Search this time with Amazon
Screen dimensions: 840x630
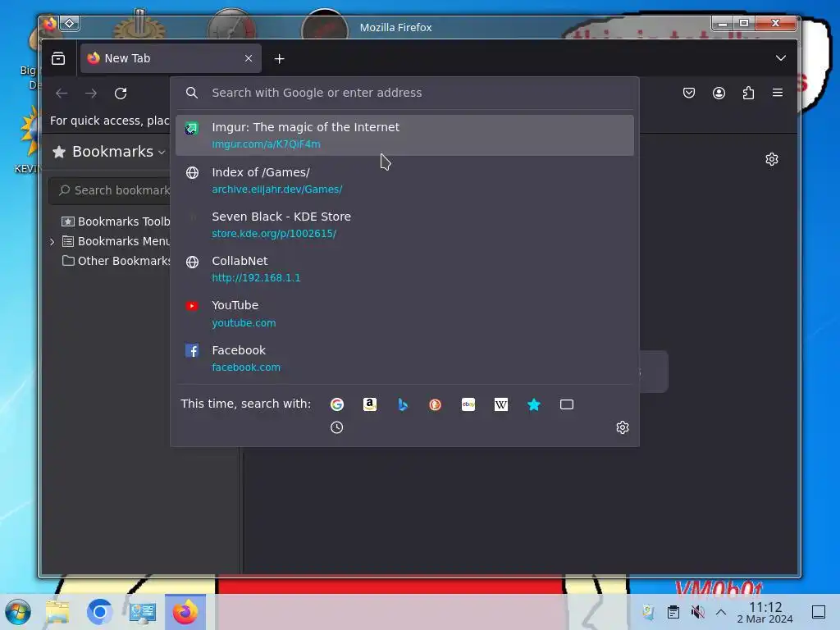point(370,404)
